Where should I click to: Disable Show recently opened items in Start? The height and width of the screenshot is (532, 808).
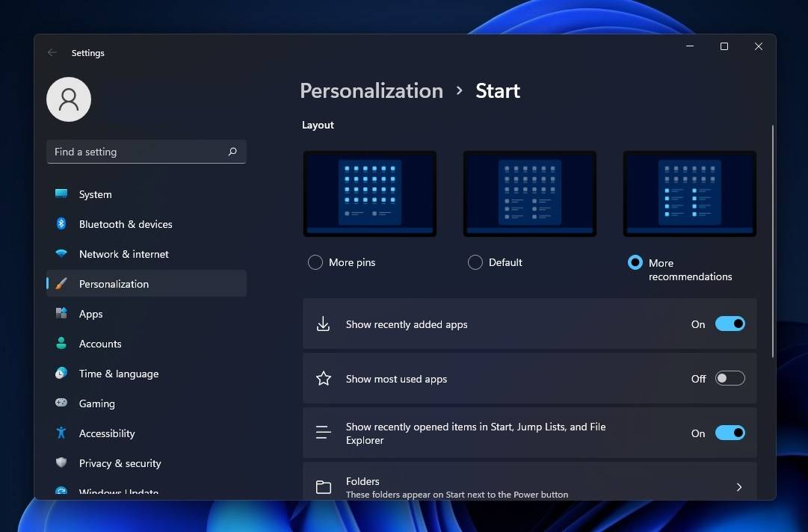[x=730, y=433]
